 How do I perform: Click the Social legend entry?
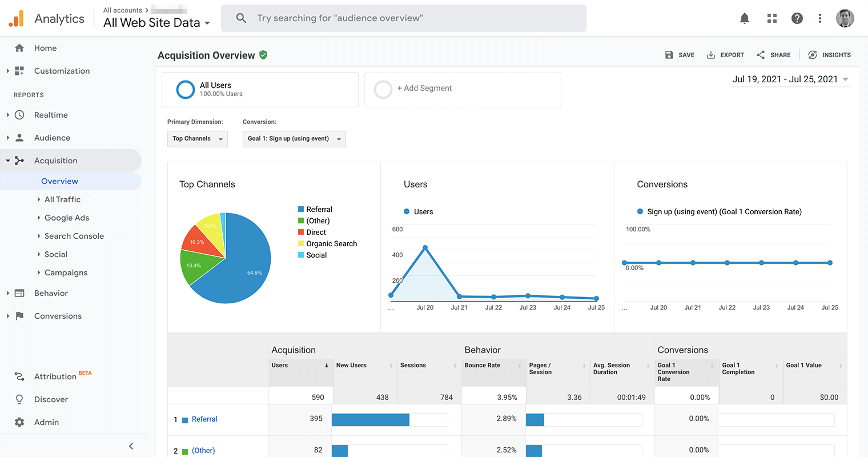click(312, 255)
